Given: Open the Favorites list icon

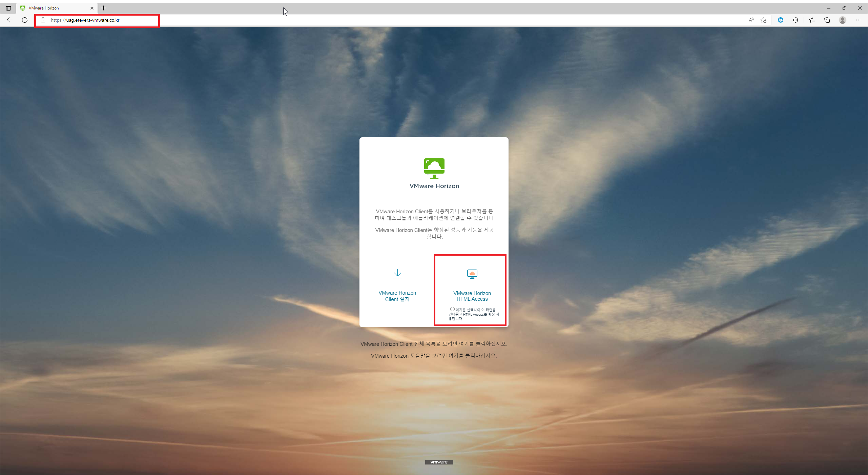Looking at the screenshot, I should click(x=812, y=20).
